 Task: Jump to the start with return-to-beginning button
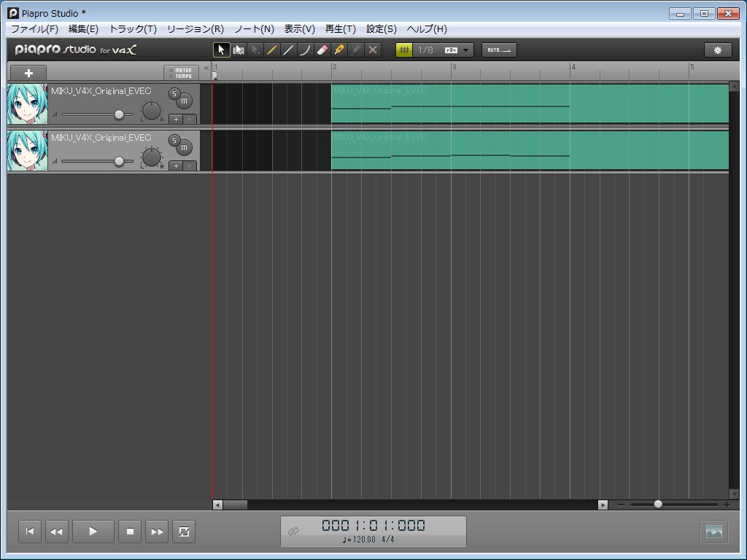pos(29,532)
